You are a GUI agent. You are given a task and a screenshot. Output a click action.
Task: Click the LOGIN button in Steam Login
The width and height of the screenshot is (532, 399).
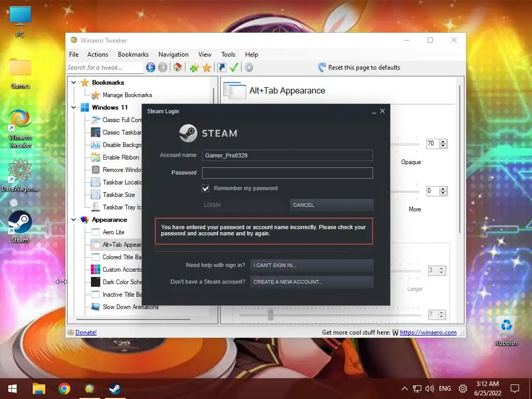coord(243,205)
